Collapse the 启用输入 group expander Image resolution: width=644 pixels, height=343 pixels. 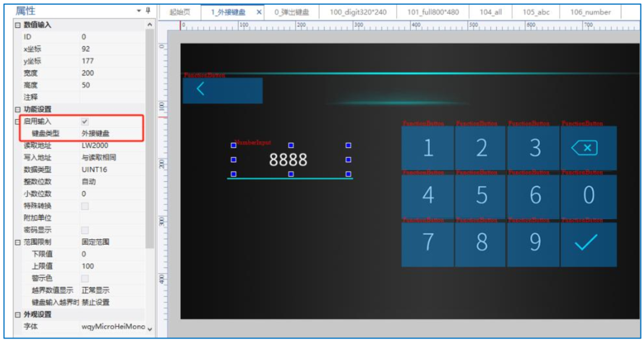click(x=18, y=121)
